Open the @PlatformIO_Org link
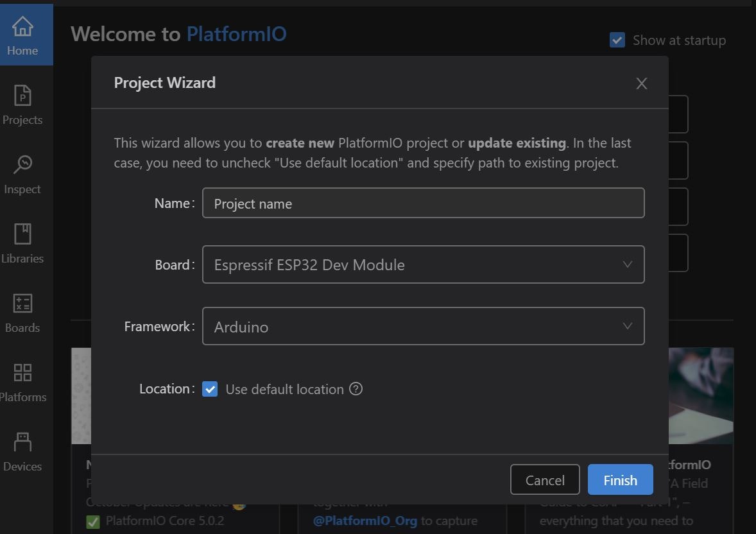The width and height of the screenshot is (756, 534). click(x=365, y=521)
